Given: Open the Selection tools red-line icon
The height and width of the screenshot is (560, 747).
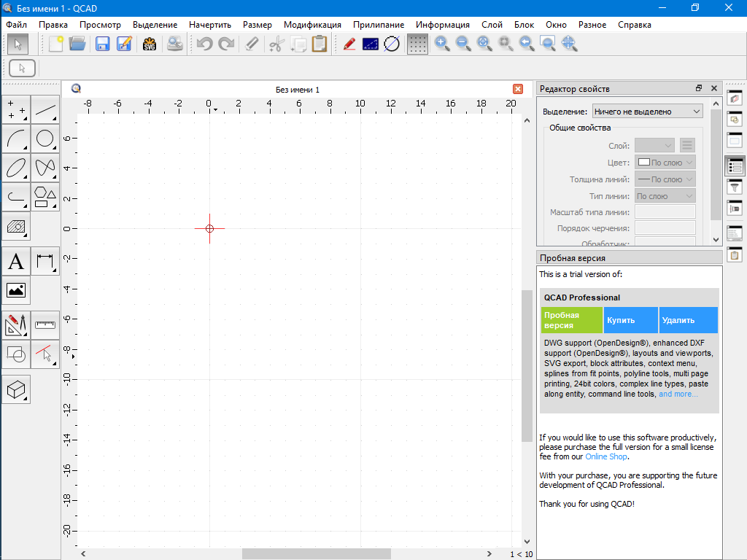Looking at the screenshot, I should pyautogui.click(x=45, y=354).
